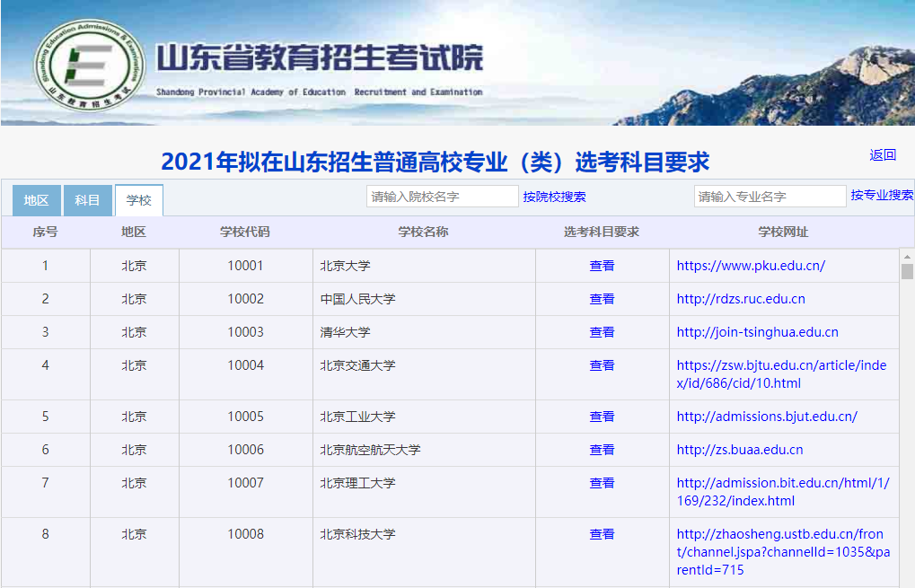This screenshot has width=915, height=588.
Task: Click school code 10002
Action: 246,299
